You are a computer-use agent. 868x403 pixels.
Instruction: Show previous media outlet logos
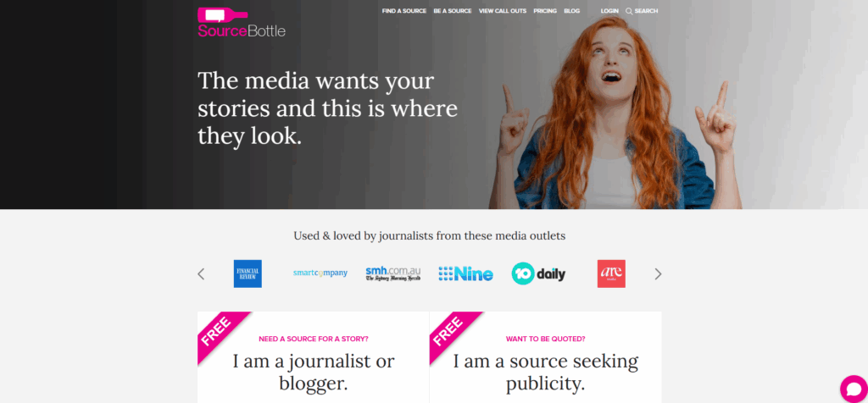click(201, 273)
